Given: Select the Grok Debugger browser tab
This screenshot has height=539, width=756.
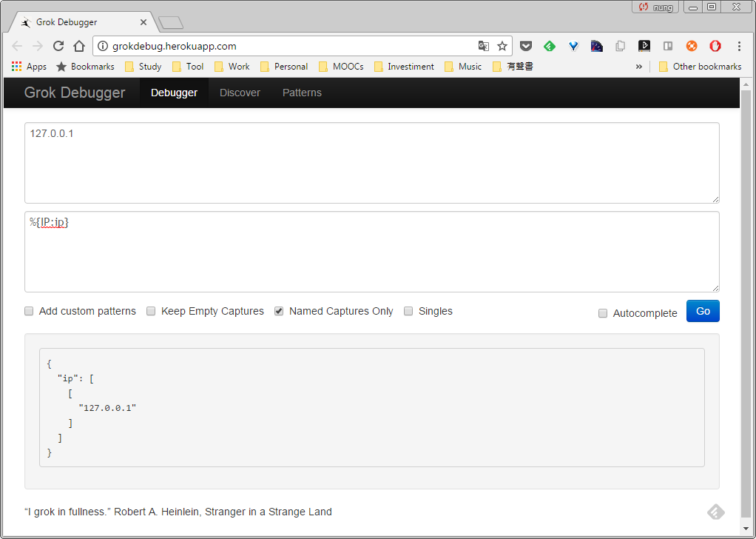Looking at the screenshot, I should pos(82,22).
